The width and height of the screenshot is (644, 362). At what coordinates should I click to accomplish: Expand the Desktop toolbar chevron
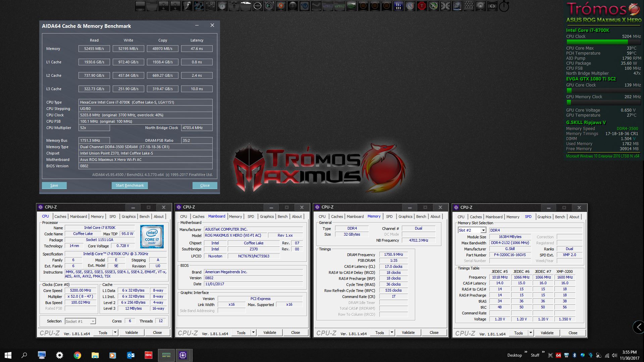pos(526,352)
